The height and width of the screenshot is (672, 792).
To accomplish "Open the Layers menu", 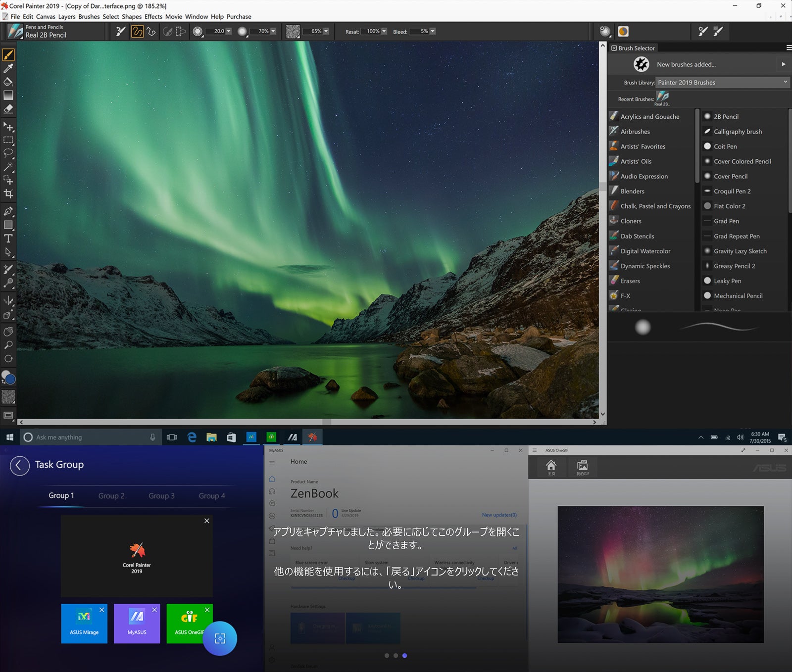I will click(67, 16).
